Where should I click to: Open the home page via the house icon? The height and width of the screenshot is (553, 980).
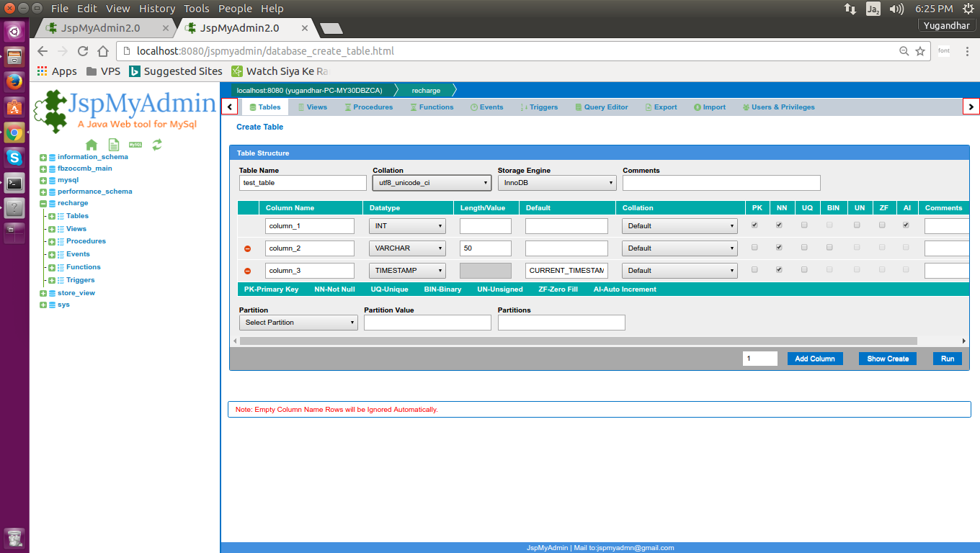pyautogui.click(x=92, y=145)
